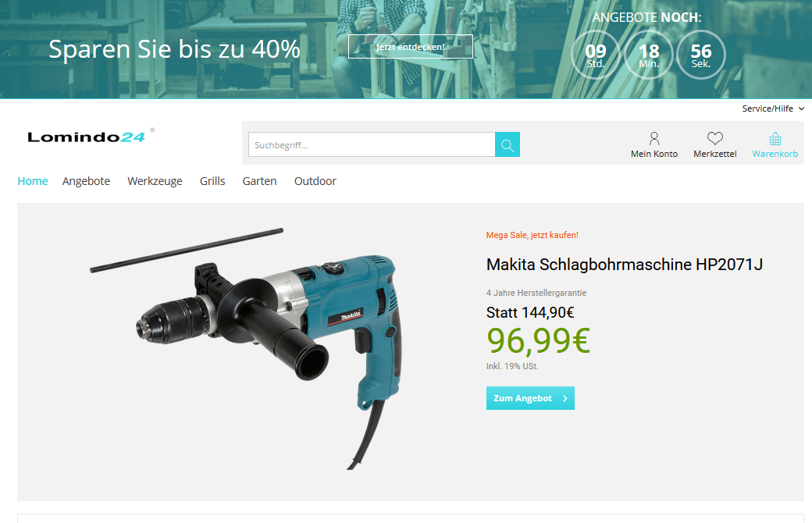
Task: Click the magnifier search icon button
Action: point(507,144)
